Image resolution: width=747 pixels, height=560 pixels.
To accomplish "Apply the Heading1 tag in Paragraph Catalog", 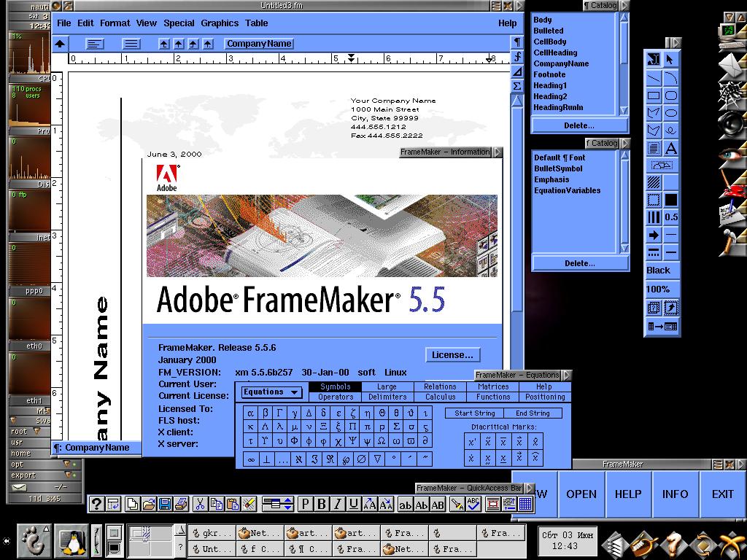I will (550, 86).
